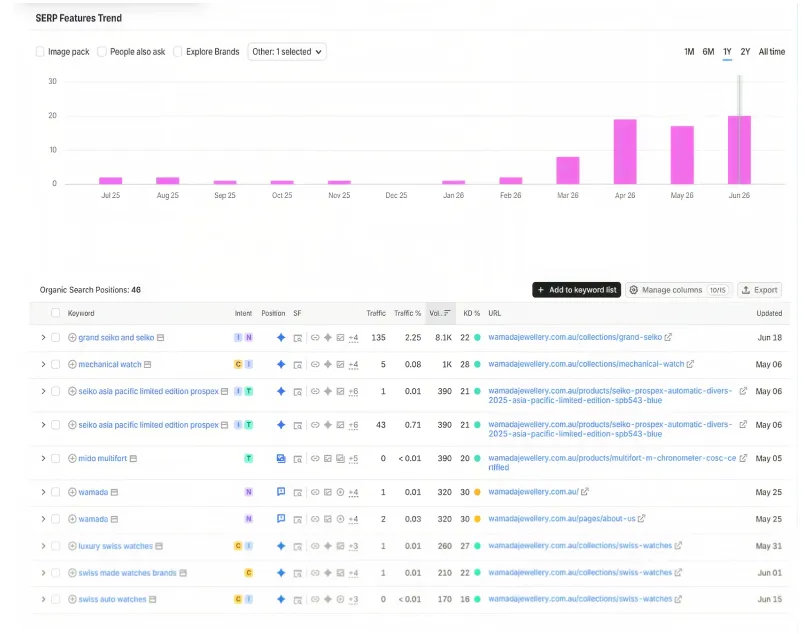Expand the "swiss made watches brands" row chevron
Viewport: 810px width, 634px height.
pyautogui.click(x=43, y=573)
